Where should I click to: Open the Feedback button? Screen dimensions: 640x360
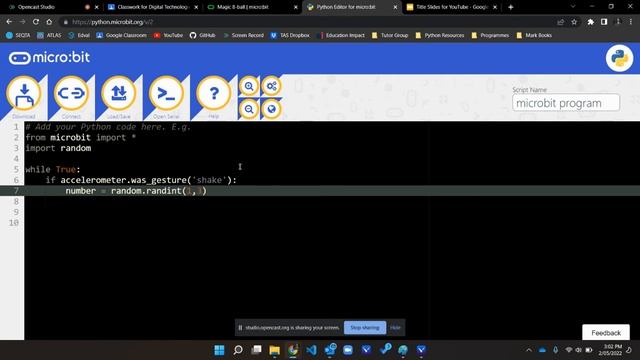click(606, 333)
